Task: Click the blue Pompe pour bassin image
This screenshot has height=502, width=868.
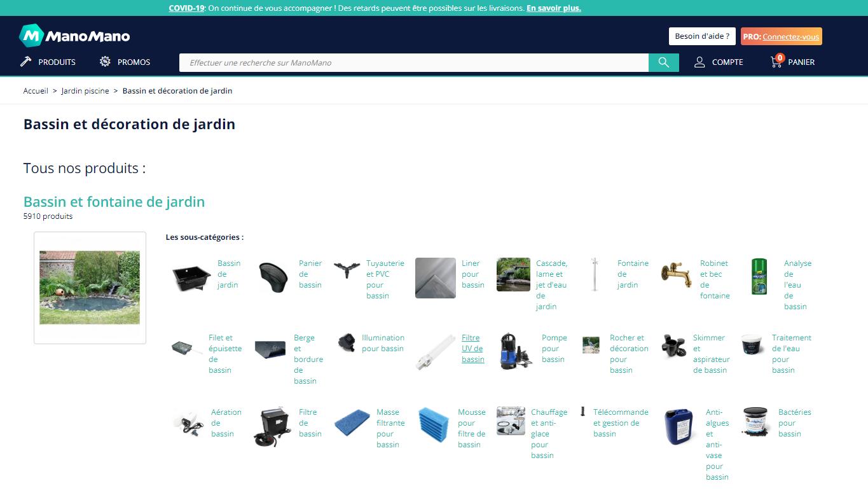Action: click(x=516, y=351)
